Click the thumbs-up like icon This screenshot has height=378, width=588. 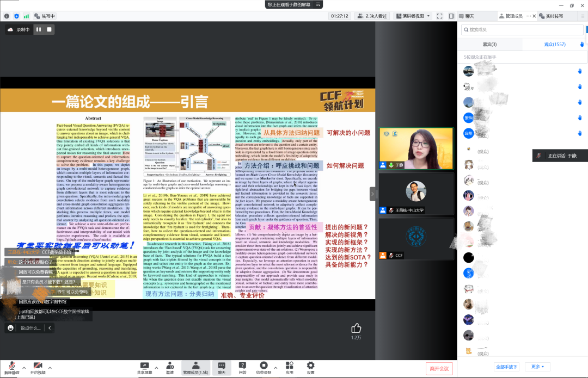[356, 328]
